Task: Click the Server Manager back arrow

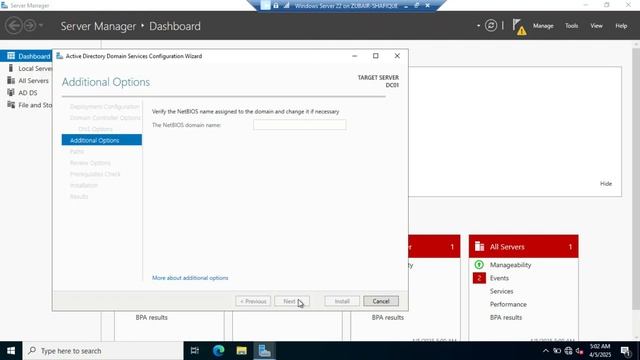Action: 13,26
